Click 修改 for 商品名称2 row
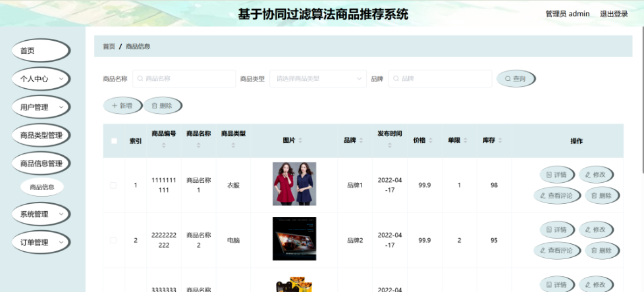644x292 pixels. pos(596,230)
